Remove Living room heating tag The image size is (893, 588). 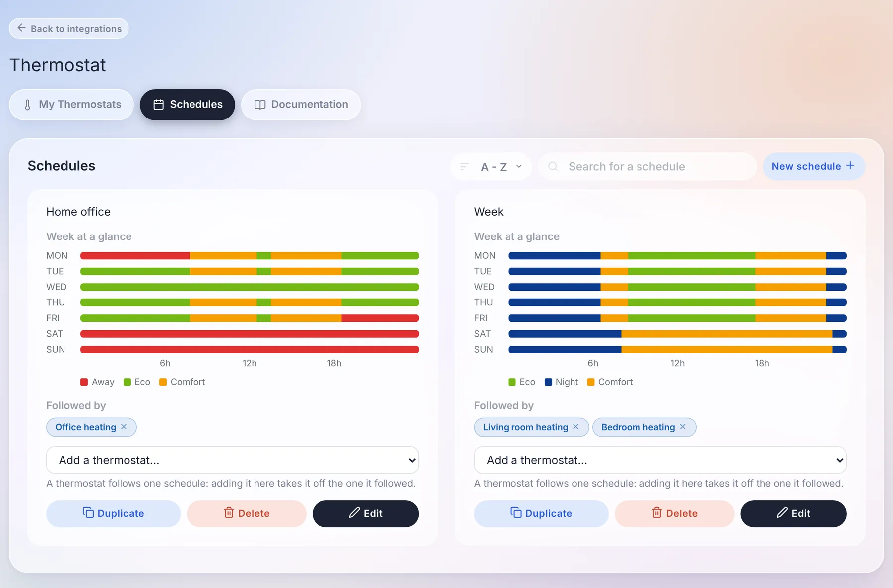[575, 427]
